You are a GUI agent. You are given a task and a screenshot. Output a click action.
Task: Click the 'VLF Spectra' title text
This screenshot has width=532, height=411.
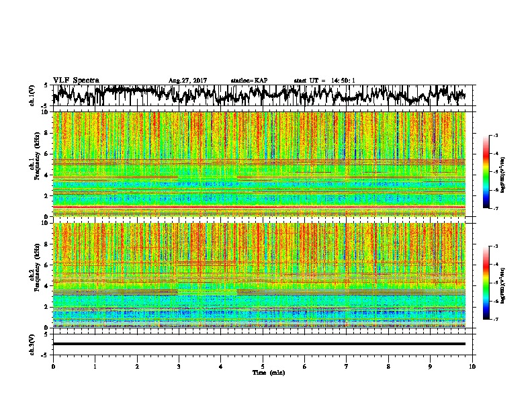click(x=76, y=81)
